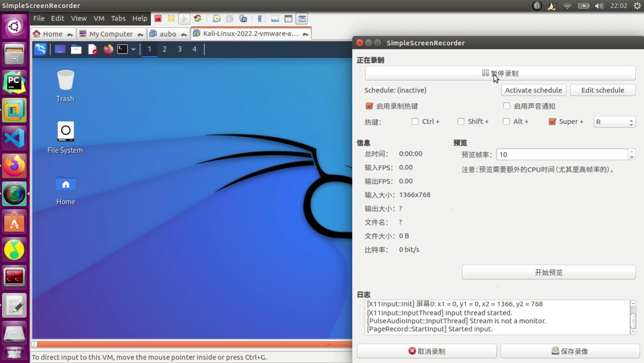Open the Tabs menu
Viewport: 644px width, 363px height.
(118, 18)
